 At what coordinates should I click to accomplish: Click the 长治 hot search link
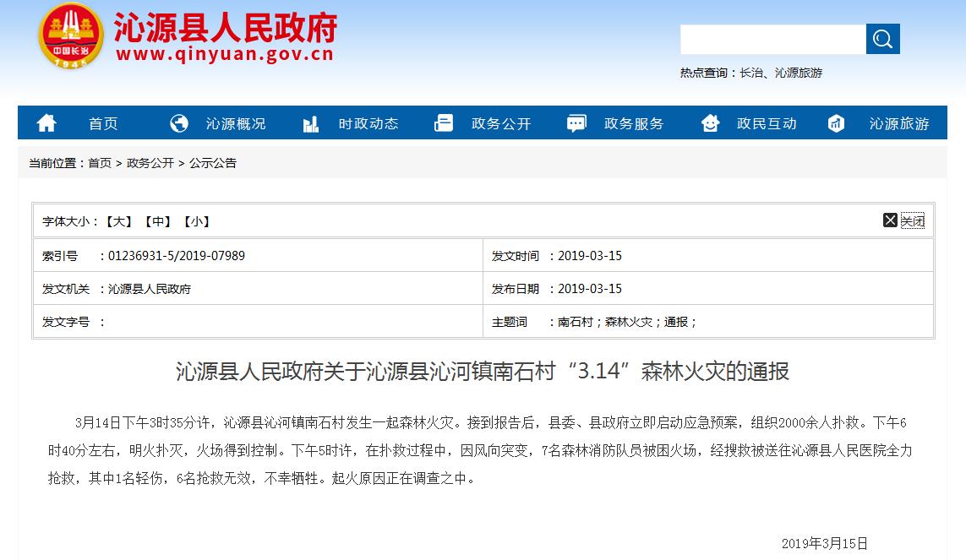pyautogui.click(x=751, y=73)
